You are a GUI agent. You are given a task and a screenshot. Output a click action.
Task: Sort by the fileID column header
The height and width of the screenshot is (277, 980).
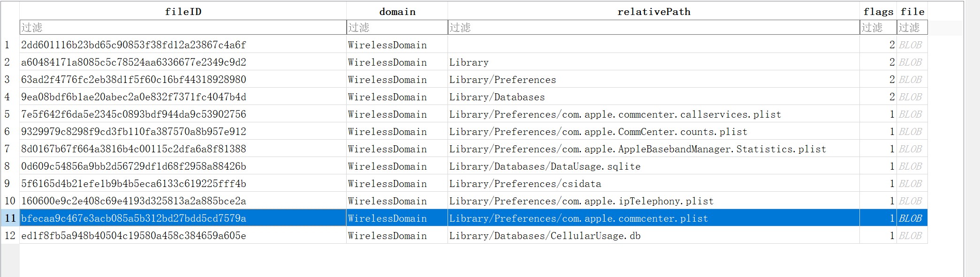[x=183, y=12]
